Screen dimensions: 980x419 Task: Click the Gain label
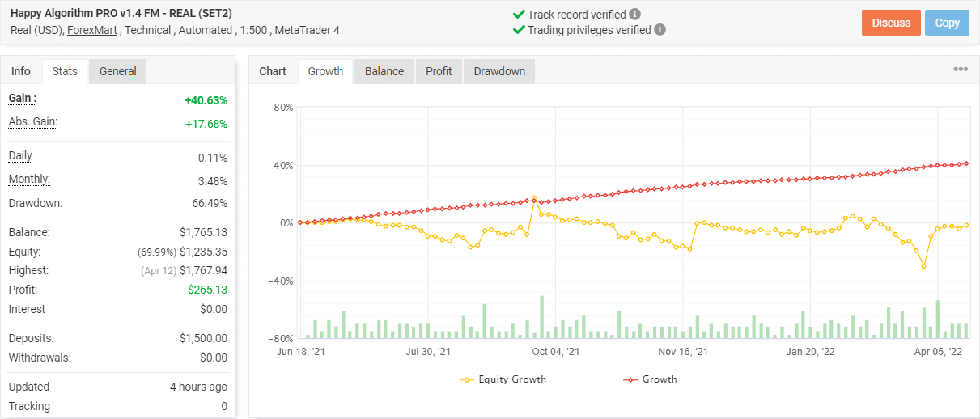pyautogui.click(x=23, y=98)
